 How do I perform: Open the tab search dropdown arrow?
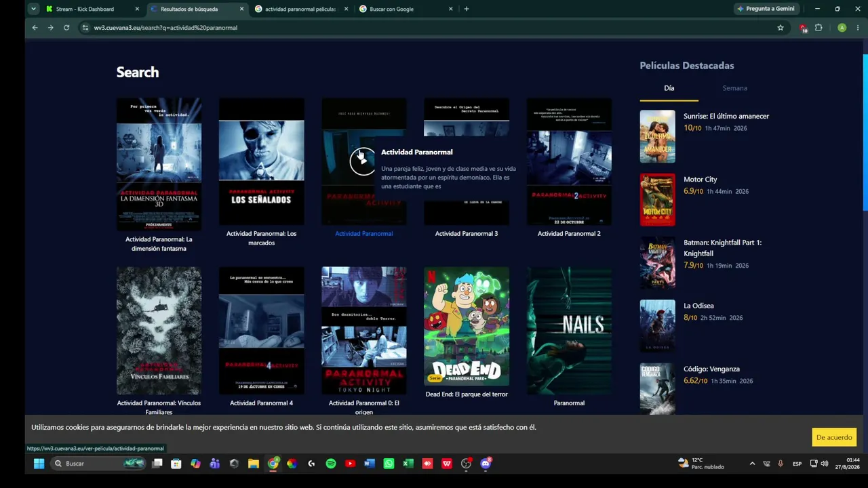coord(33,9)
